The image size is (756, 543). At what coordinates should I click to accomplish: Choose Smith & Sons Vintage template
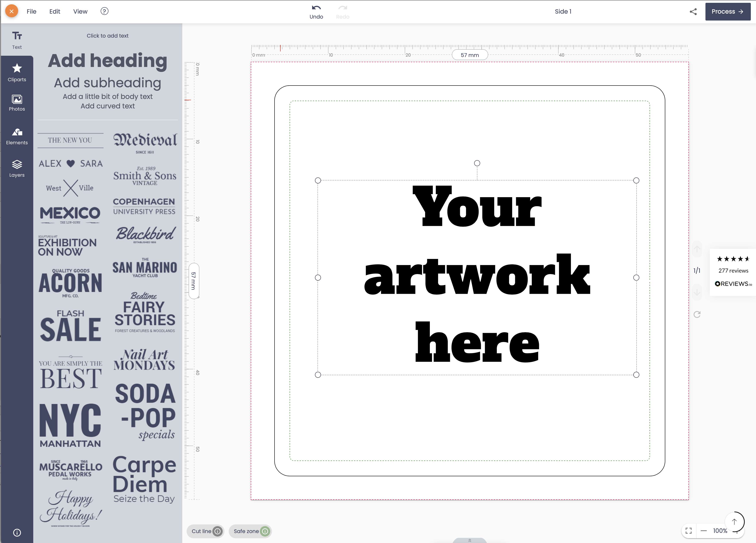point(145,176)
